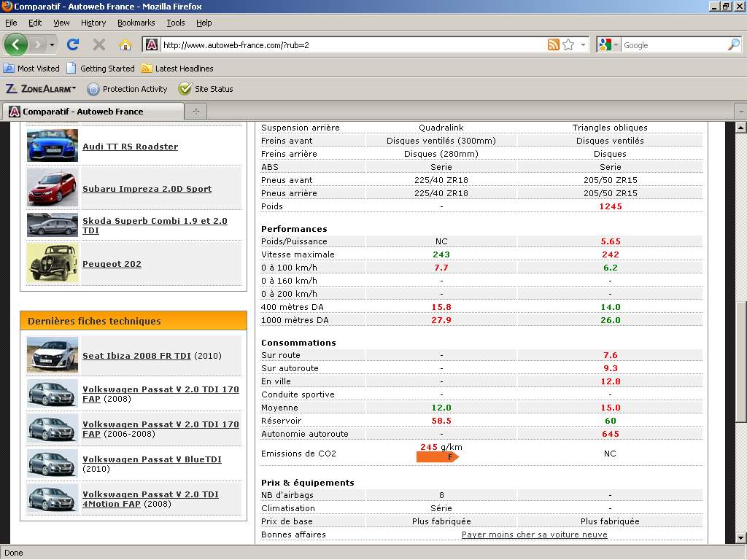Open the search engine selector dropdown
Viewport: 747px width, 560px height.
coord(608,44)
